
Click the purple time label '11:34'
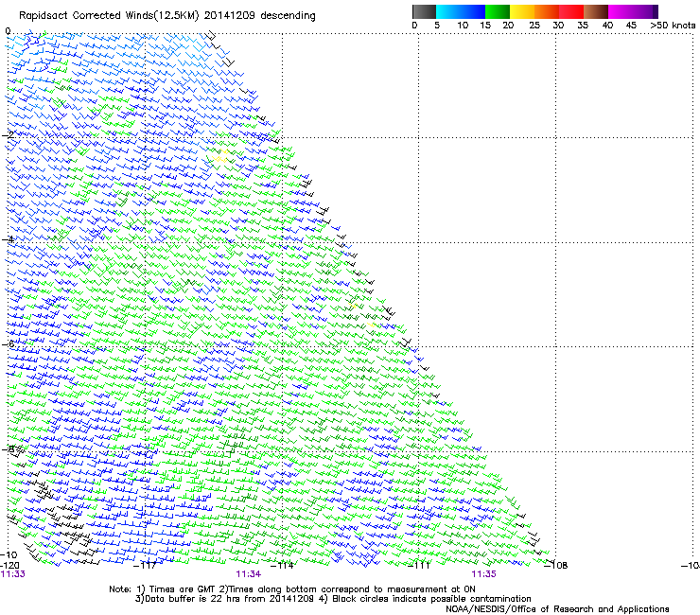pos(248,574)
